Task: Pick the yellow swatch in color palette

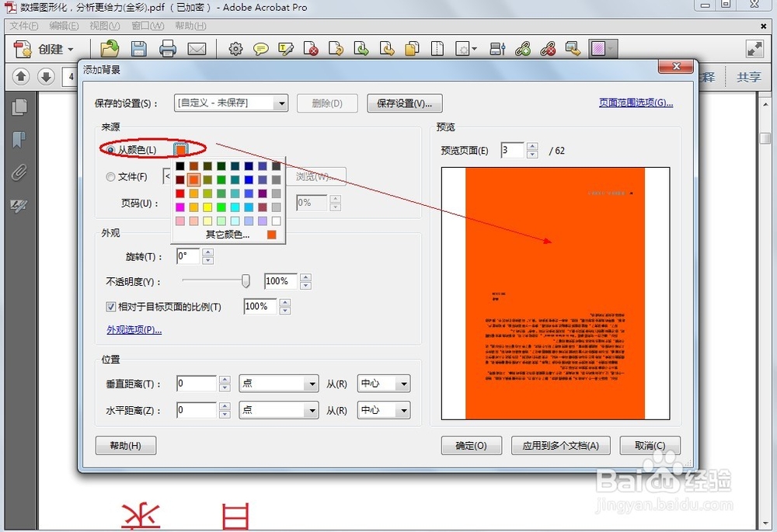Action: click(207, 207)
